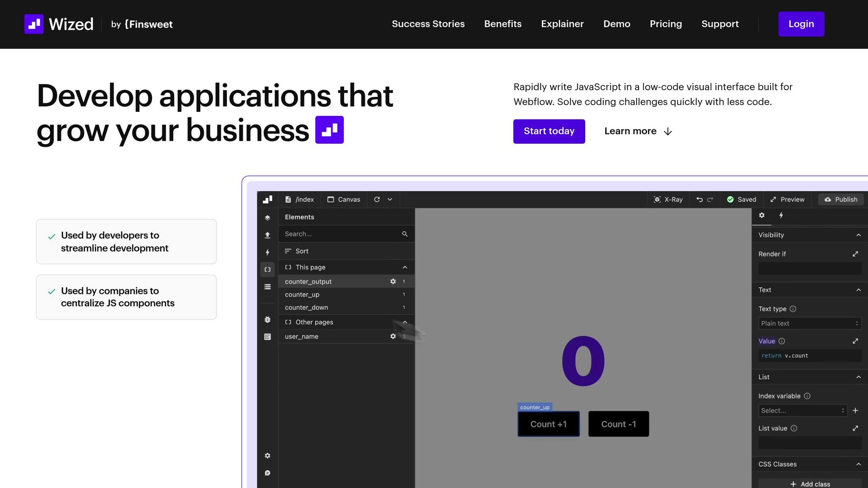
Task: Select the counter_up element row
Action: pos(346,294)
